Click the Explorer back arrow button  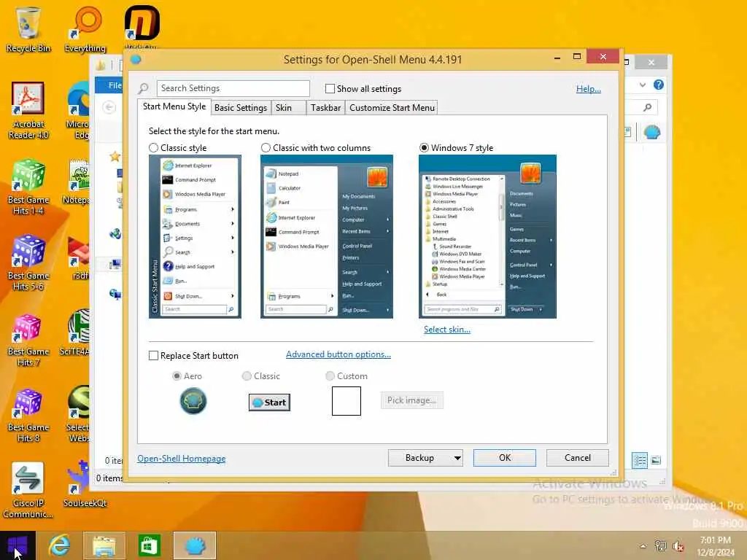coord(109,107)
